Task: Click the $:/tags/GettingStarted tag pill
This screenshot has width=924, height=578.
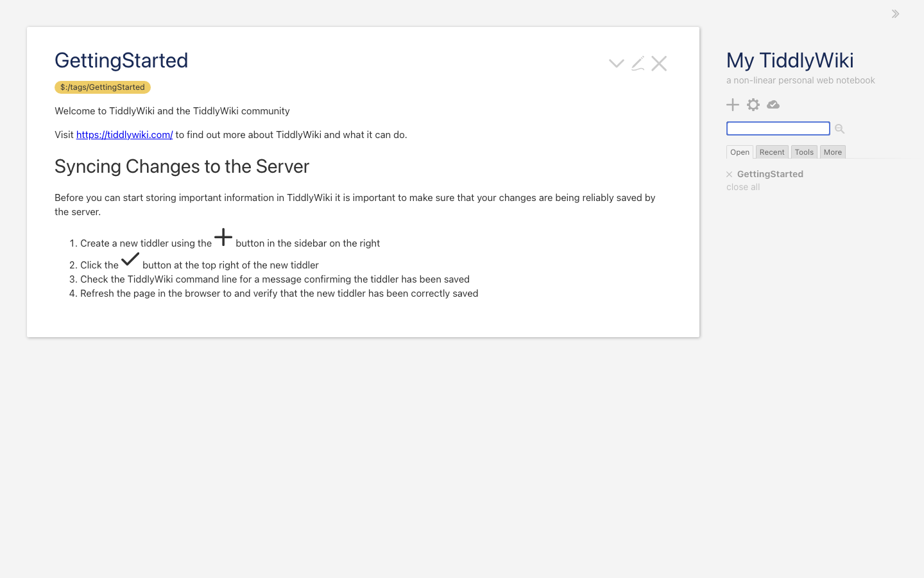Action: 103,87
